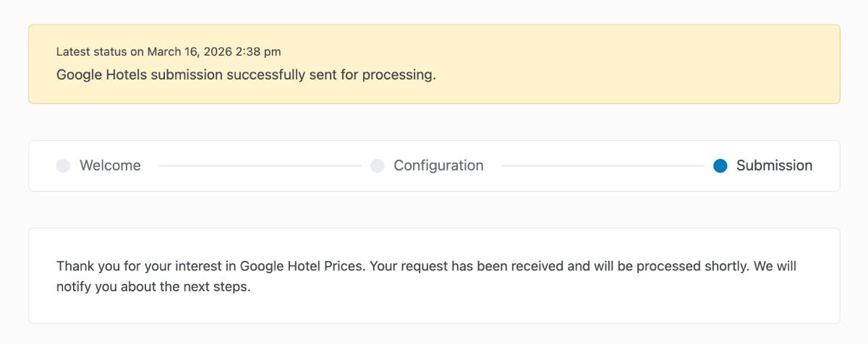Image resolution: width=868 pixels, height=344 pixels.
Task: Click the blue Submission step dot
Action: (720, 165)
